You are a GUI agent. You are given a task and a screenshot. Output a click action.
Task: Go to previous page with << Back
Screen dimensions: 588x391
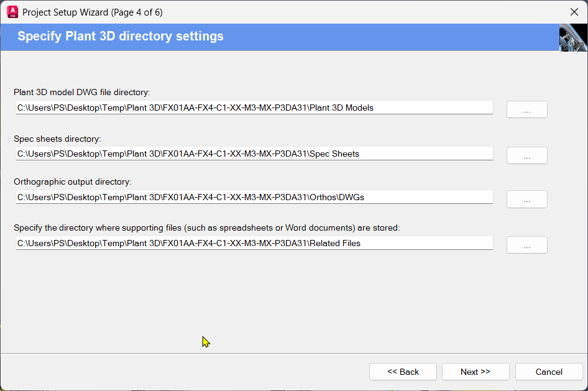(403, 372)
